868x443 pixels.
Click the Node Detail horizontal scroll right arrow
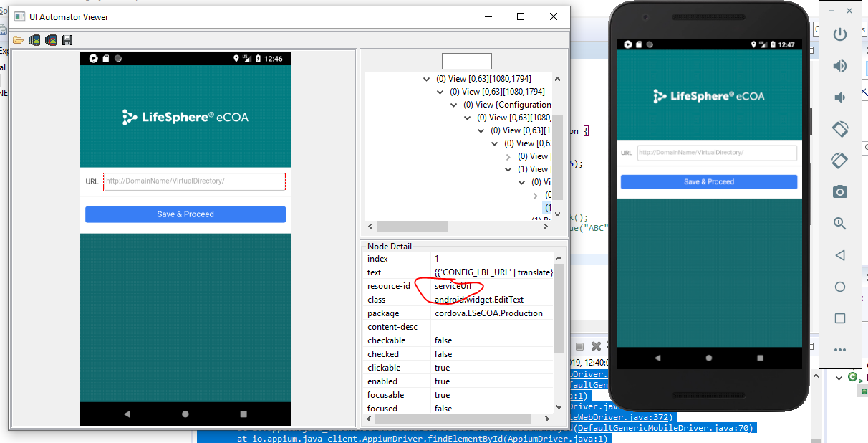click(548, 420)
